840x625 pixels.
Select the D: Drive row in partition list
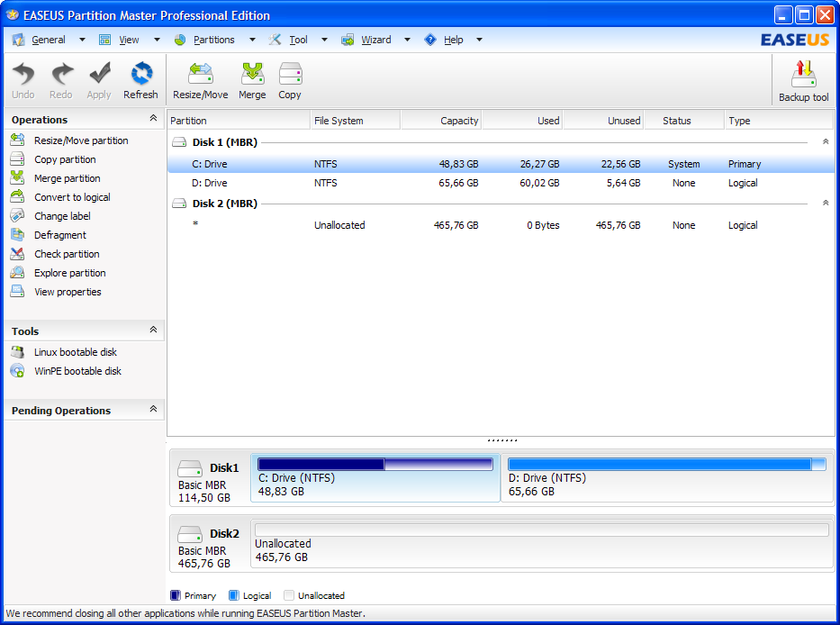pos(501,183)
